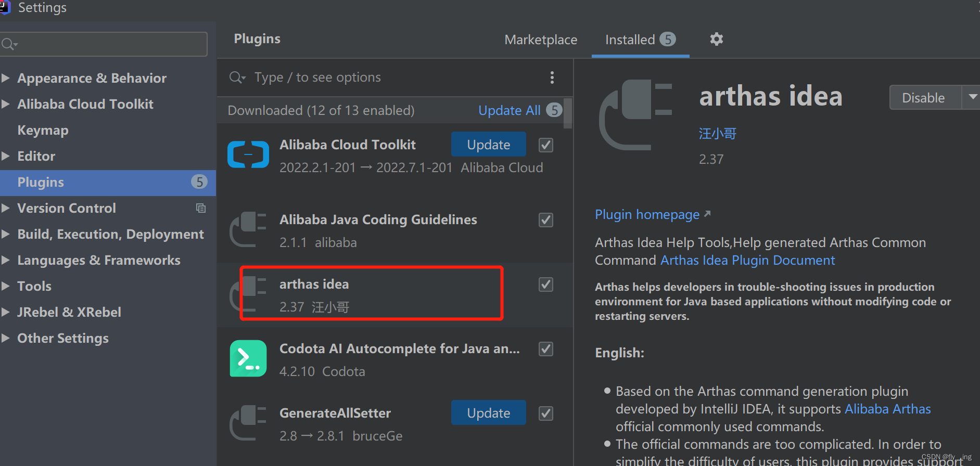Open the plugins gear settings icon
The width and height of the screenshot is (980, 466).
tap(717, 39)
